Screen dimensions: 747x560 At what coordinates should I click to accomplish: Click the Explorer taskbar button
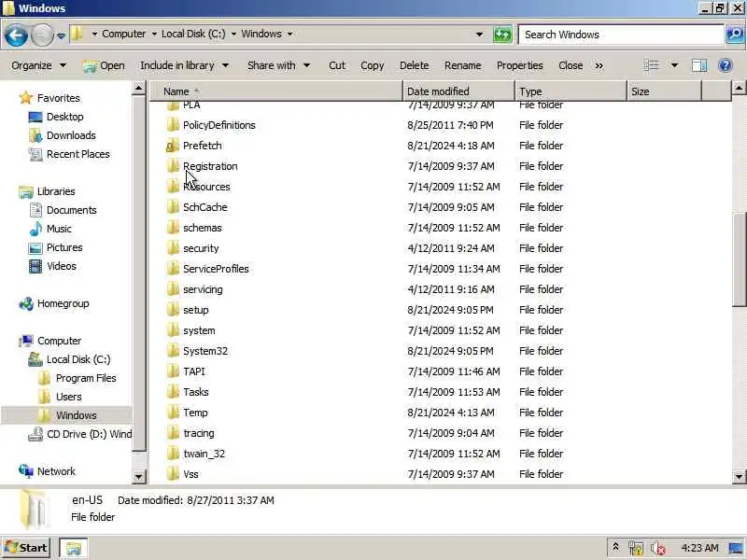click(x=73, y=548)
